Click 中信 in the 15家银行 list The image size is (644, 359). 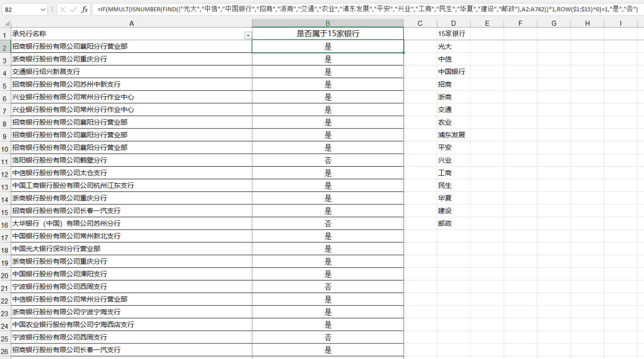[x=453, y=59]
